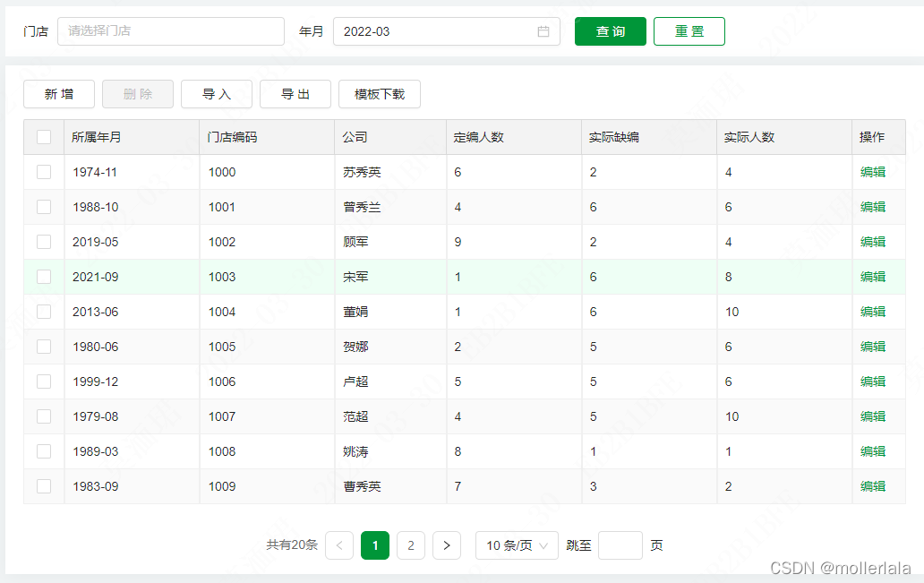The width and height of the screenshot is (924, 583).
Task: Click the 共有20条 total count text
Action: coord(292,544)
